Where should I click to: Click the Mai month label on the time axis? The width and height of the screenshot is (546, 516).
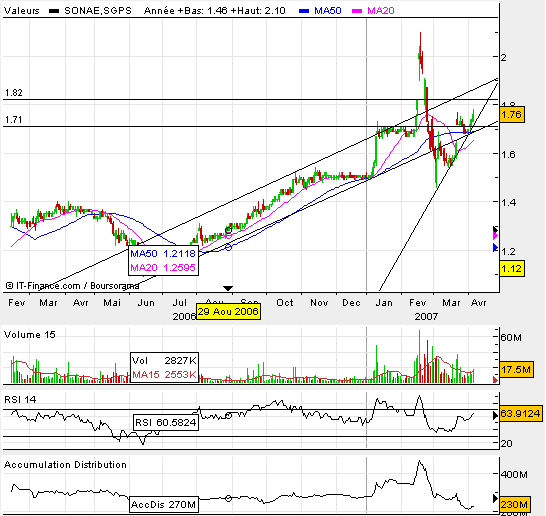click(x=112, y=303)
